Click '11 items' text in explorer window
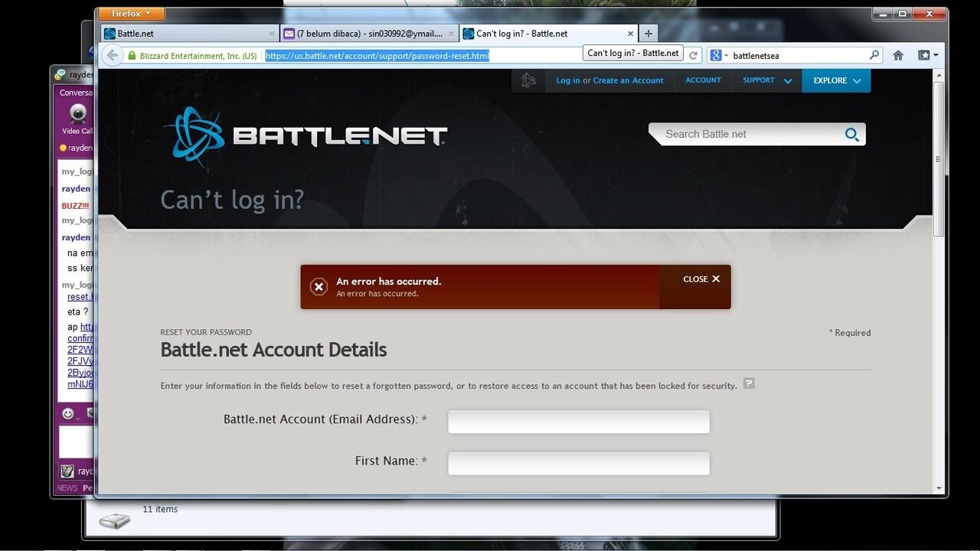The width and height of the screenshot is (980, 551). [160, 509]
